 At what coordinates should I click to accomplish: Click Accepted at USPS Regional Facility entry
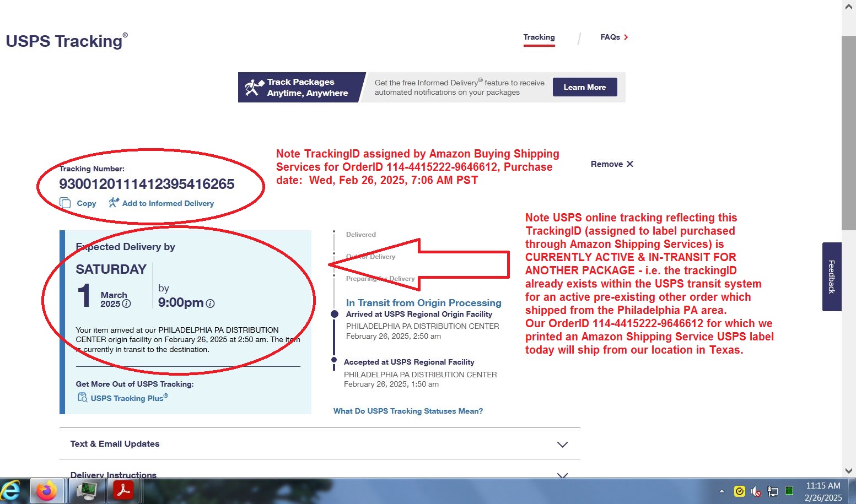click(409, 362)
